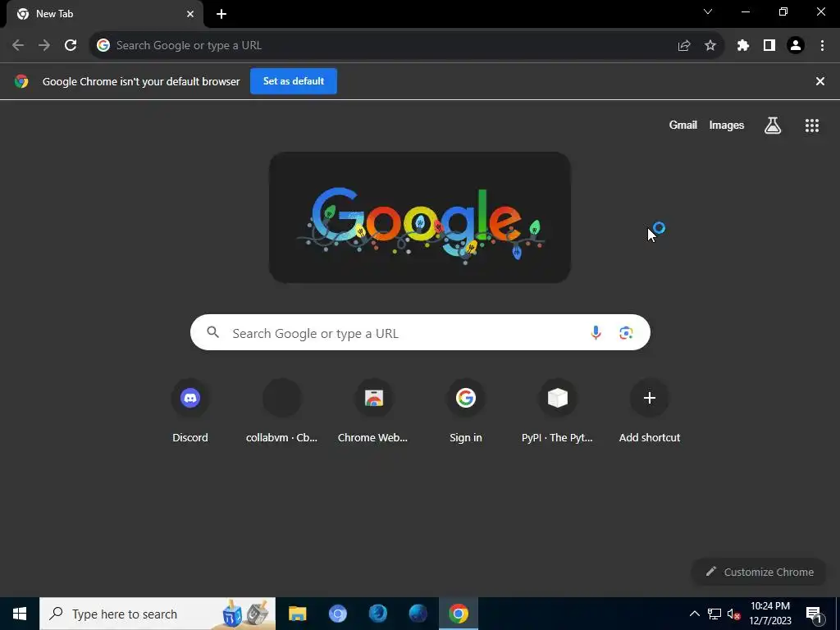
Task: Dismiss the default browser infobar
Action: [820, 81]
